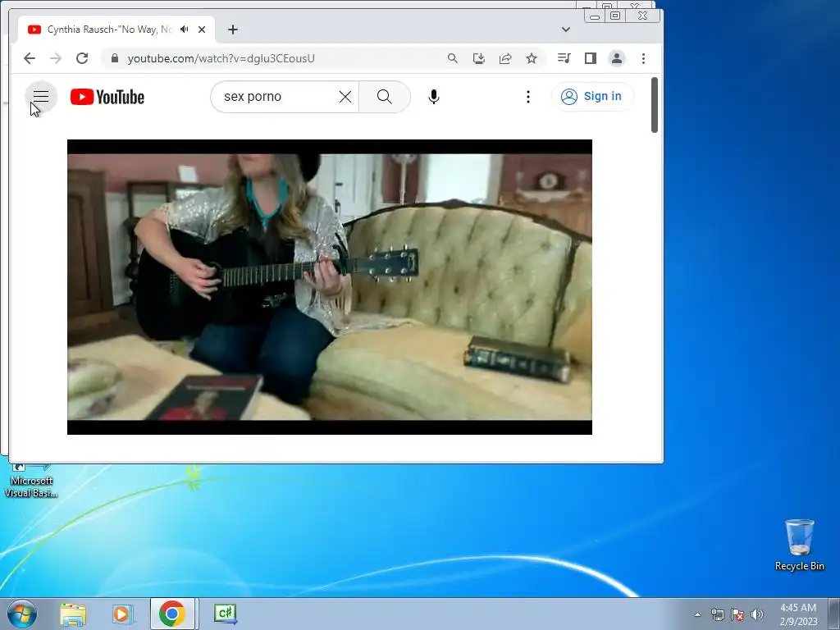Switch to Chrome in the taskbar
Image resolution: width=840 pixels, height=630 pixels.
point(172,614)
